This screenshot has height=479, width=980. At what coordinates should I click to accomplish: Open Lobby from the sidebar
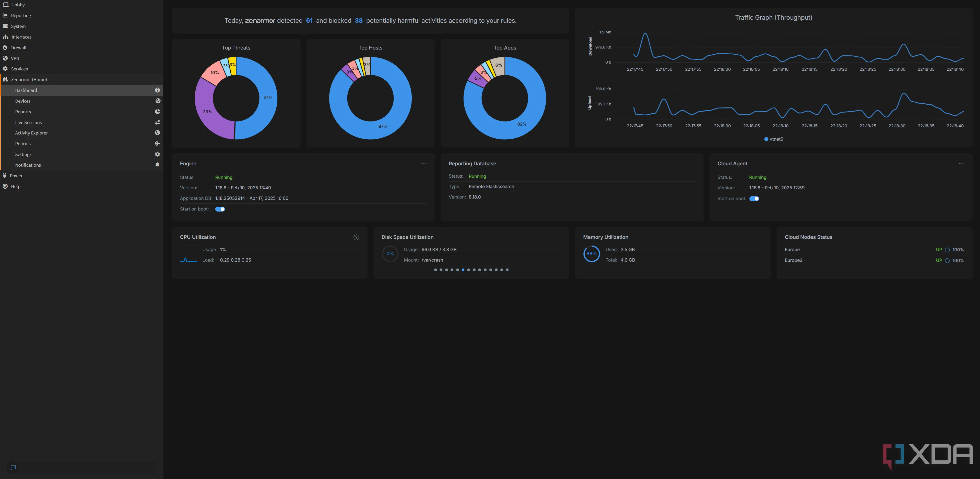(81, 5)
